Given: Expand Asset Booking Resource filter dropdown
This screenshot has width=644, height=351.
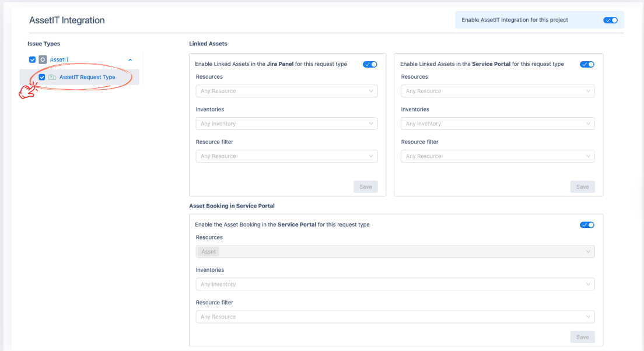Looking at the screenshot, I should (x=395, y=317).
